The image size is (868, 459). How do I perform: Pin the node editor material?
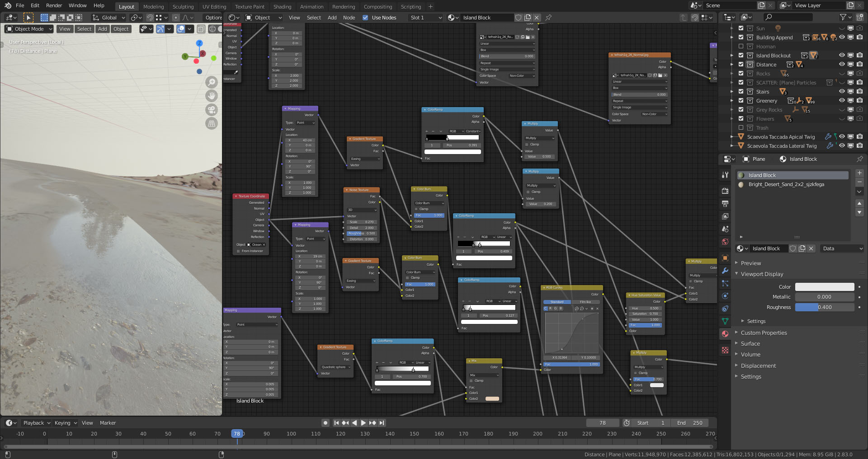[x=548, y=18]
